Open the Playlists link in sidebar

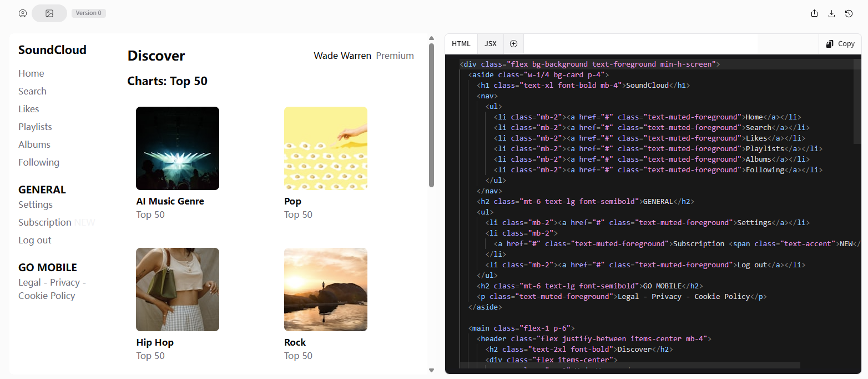point(35,127)
